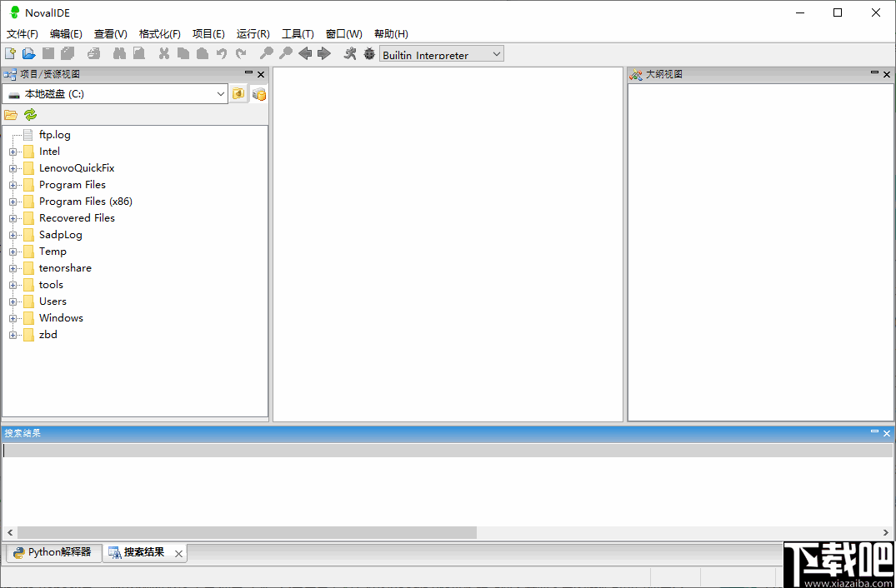Open the 文件(F) menu
The width and height of the screenshot is (896, 588).
click(x=23, y=33)
